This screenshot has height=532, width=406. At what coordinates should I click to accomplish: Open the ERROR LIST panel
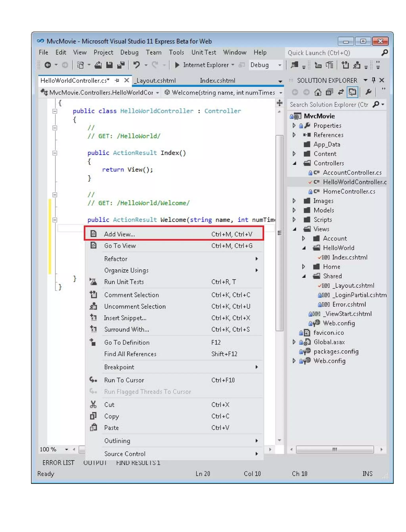[58, 463]
